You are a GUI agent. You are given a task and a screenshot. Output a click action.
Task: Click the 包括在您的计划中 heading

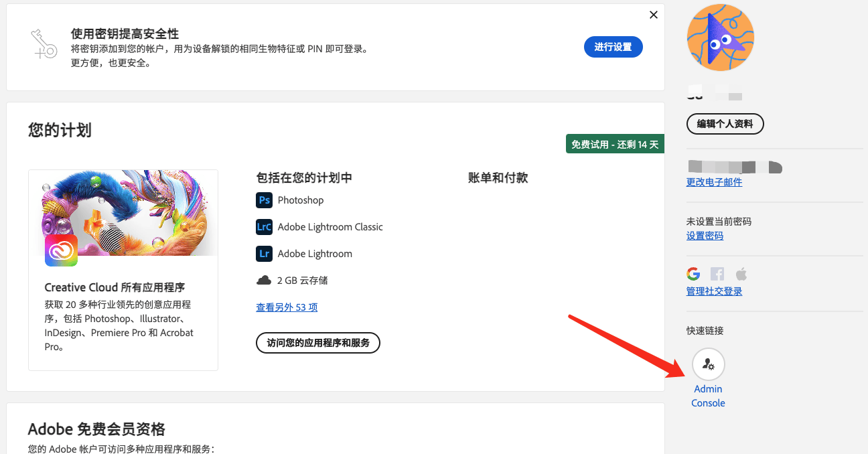click(304, 177)
